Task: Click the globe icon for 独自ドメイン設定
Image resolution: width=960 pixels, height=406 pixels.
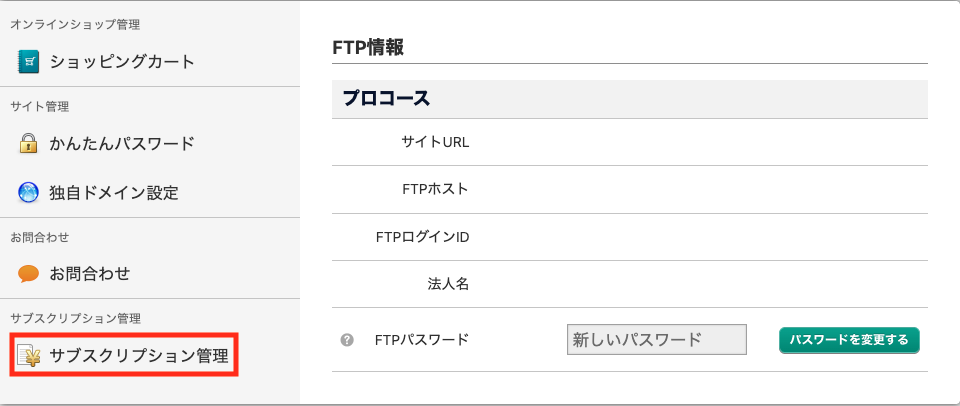Action: click(28, 191)
